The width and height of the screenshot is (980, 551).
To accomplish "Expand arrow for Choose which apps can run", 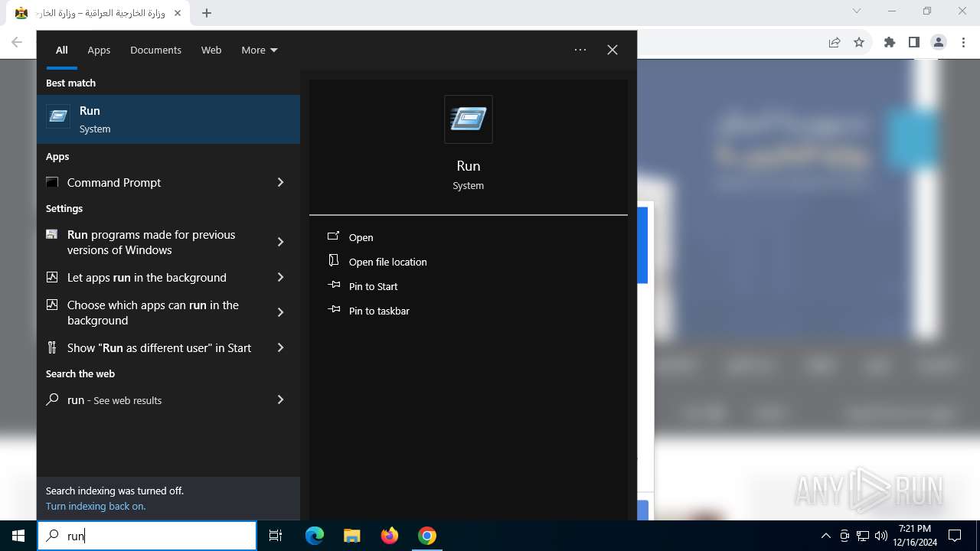I will [280, 312].
